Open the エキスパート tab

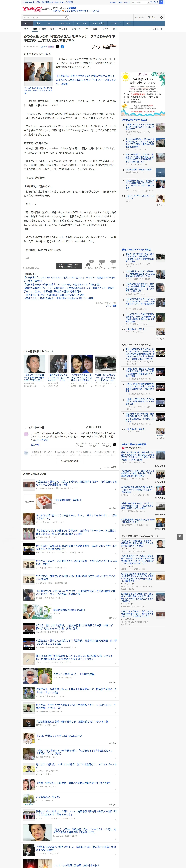(64, 24)
